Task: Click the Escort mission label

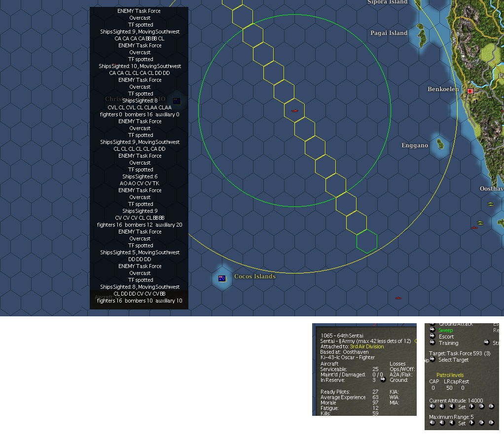Action: [x=446, y=337]
